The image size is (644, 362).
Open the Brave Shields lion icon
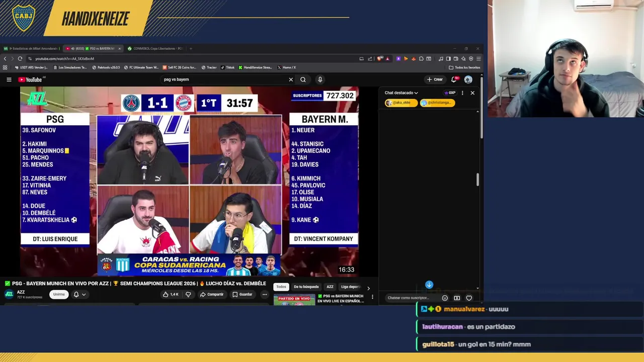click(380, 59)
